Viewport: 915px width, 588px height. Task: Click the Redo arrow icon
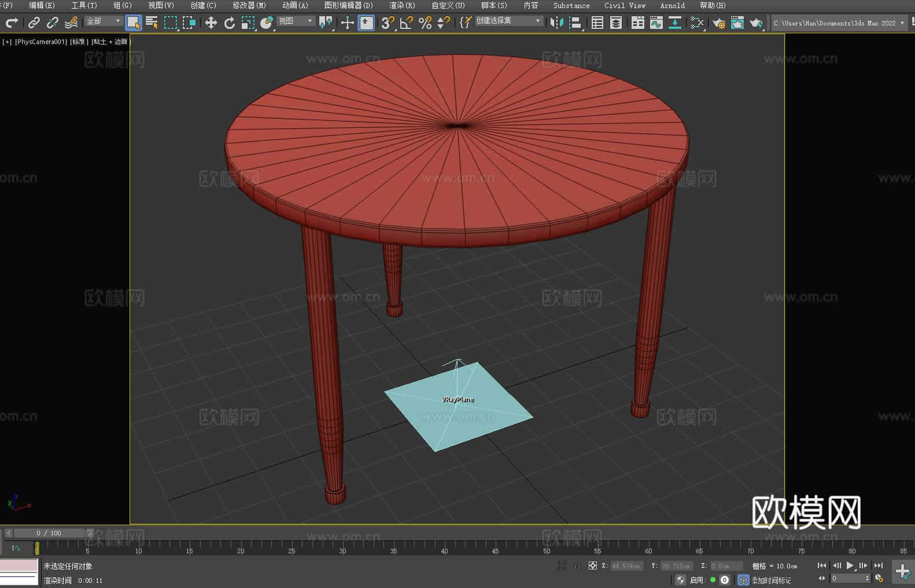(12, 23)
